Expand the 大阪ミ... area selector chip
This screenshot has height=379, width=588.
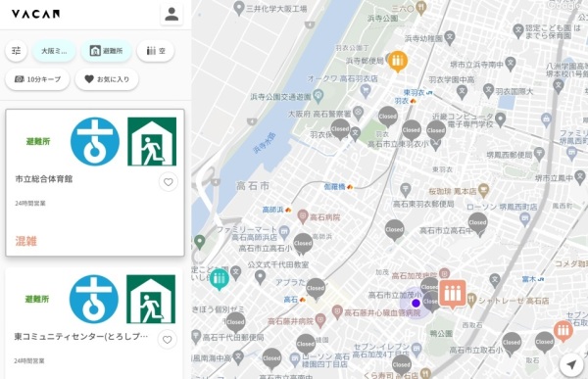click(x=54, y=51)
